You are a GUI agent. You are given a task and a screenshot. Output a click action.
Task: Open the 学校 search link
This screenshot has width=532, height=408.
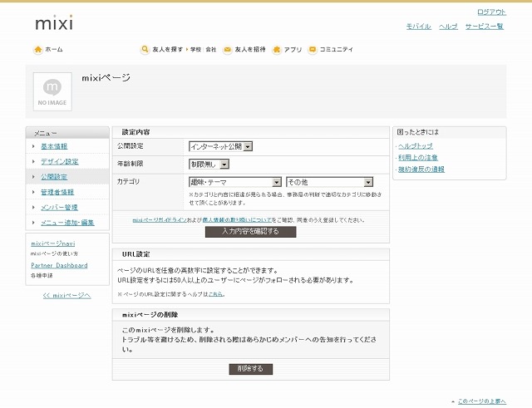point(195,50)
